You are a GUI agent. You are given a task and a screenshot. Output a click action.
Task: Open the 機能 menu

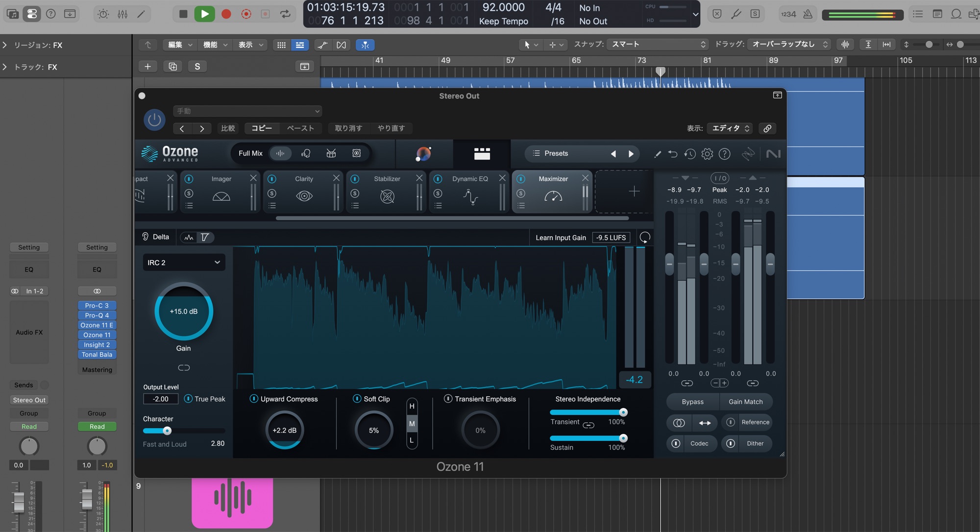[215, 45]
